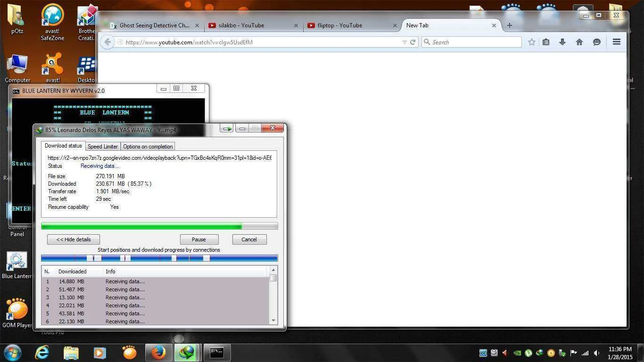Open the Firefox Hello chat icon
The width and height of the screenshot is (644, 362).
pyautogui.click(x=597, y=42)
